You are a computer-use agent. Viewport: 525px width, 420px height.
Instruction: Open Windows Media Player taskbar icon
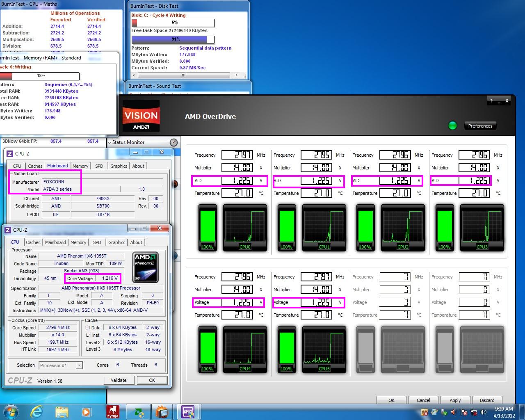click(x=87, y=412)
